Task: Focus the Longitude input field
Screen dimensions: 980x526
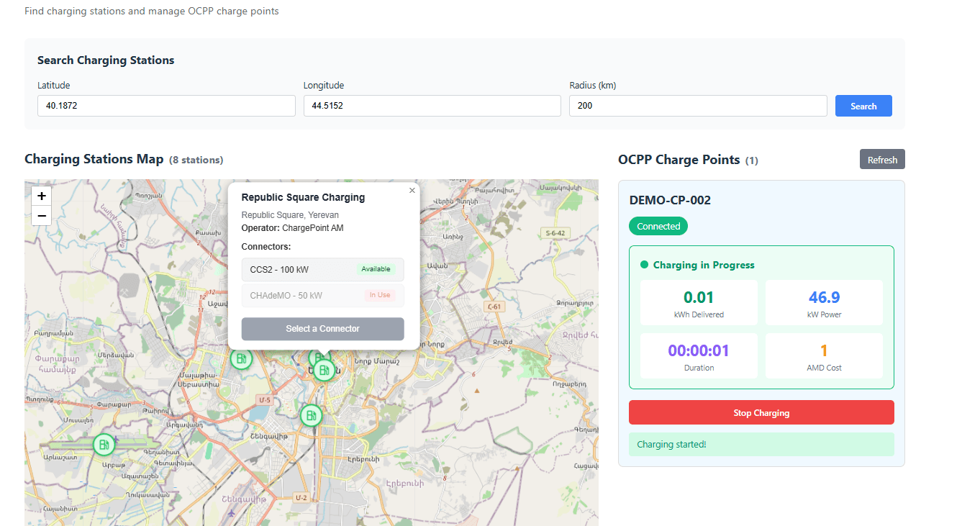Action: click(432, 106)
